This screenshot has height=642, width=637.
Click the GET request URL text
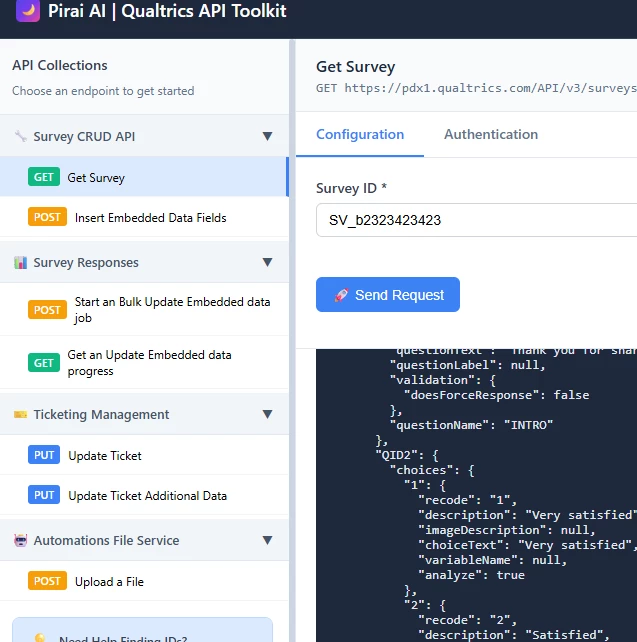coord(476,88)
